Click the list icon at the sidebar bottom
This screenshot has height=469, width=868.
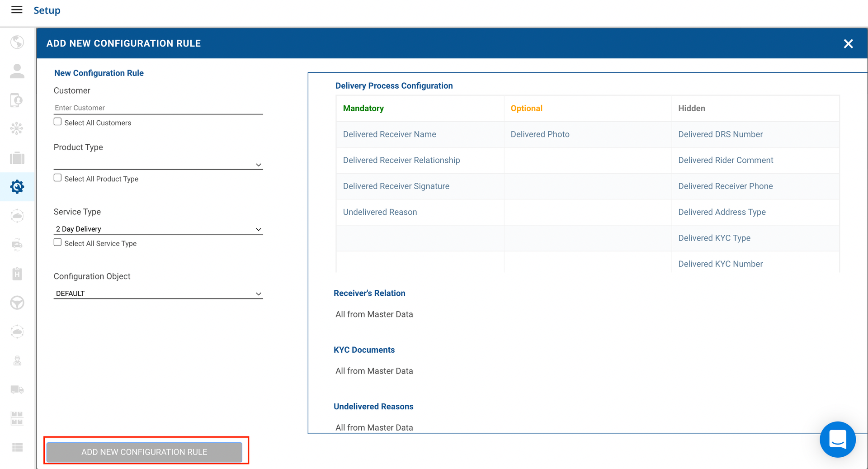(17, 447)
